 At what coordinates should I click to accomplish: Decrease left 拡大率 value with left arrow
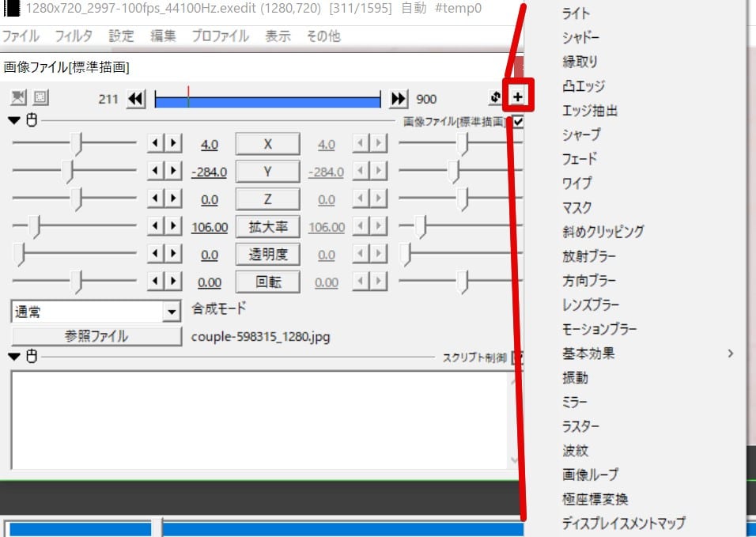(155, 225)
